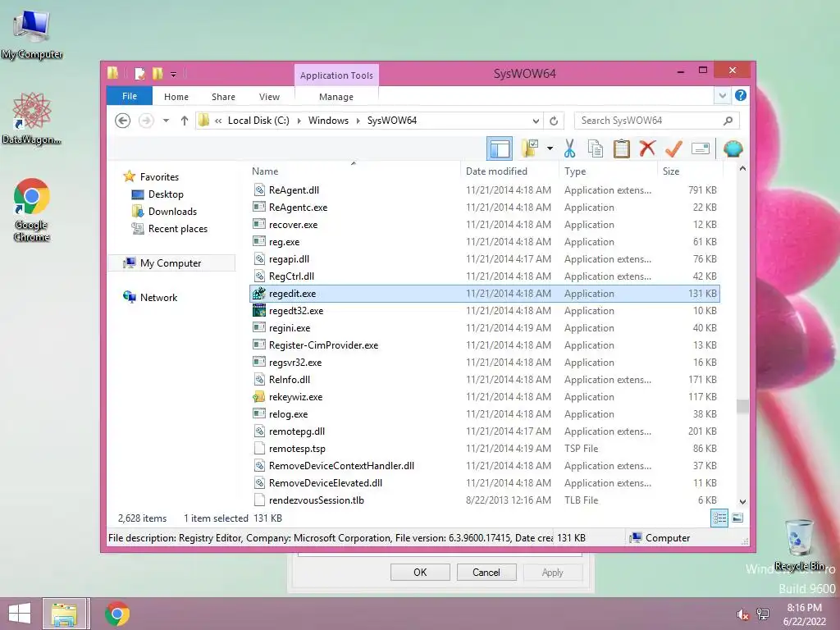
Task: Click the New Folder icon in title bar
Action: 157,73
